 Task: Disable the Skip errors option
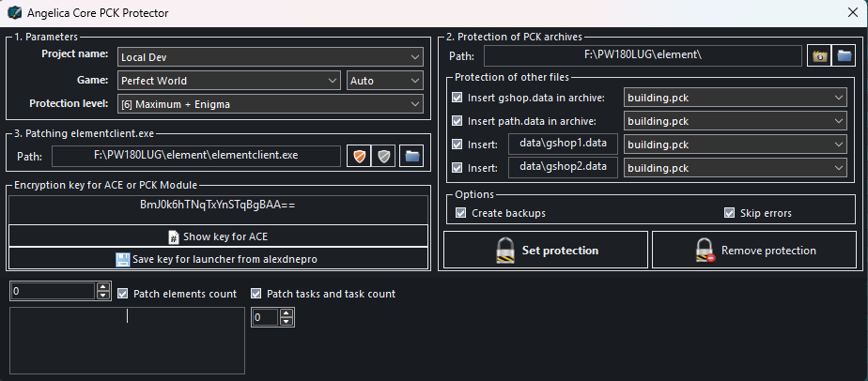[x=729, y=213]
